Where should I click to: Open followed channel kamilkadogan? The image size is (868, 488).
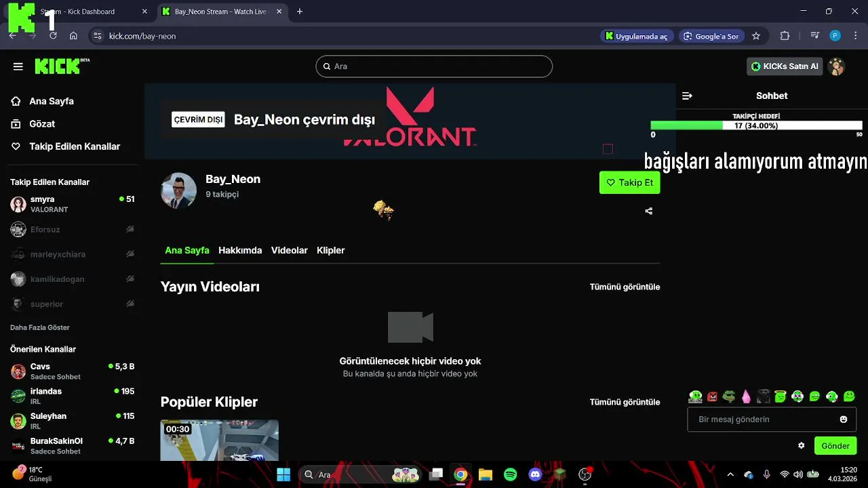(72, 279)
